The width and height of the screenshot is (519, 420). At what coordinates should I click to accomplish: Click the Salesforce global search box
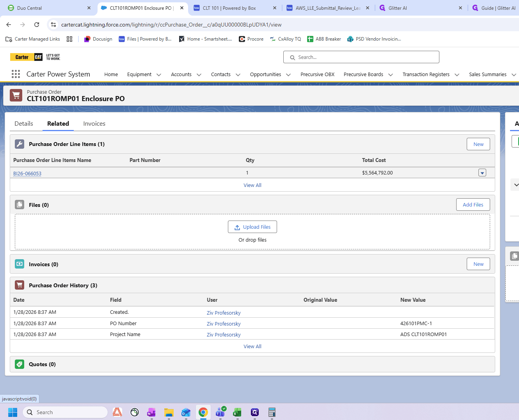(x=361, y=57)
